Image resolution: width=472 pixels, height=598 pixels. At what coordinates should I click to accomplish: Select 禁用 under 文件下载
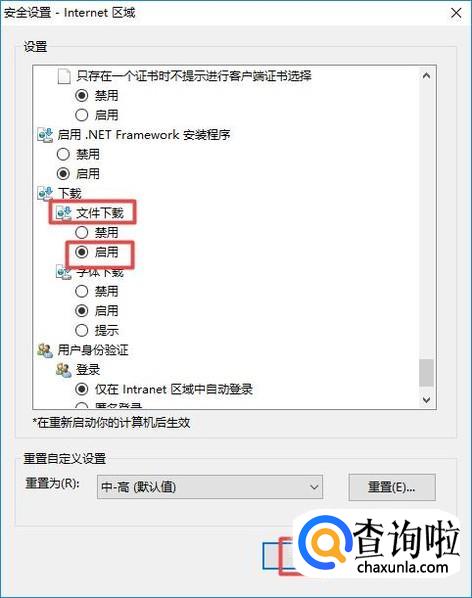tap(82, 232)
